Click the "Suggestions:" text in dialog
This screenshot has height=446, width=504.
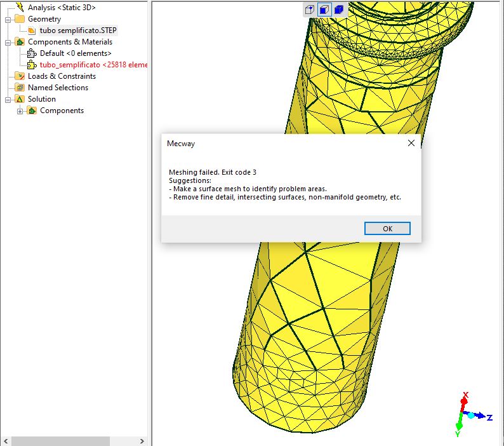(x=190, y=180)
